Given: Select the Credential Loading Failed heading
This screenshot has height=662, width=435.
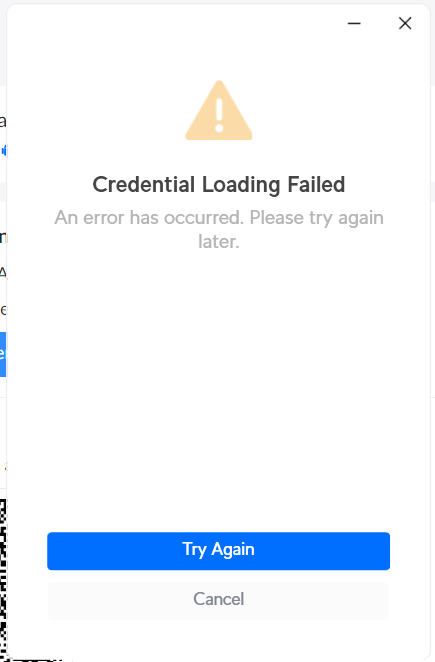Looking at the screenshot, I should [219, 184].
